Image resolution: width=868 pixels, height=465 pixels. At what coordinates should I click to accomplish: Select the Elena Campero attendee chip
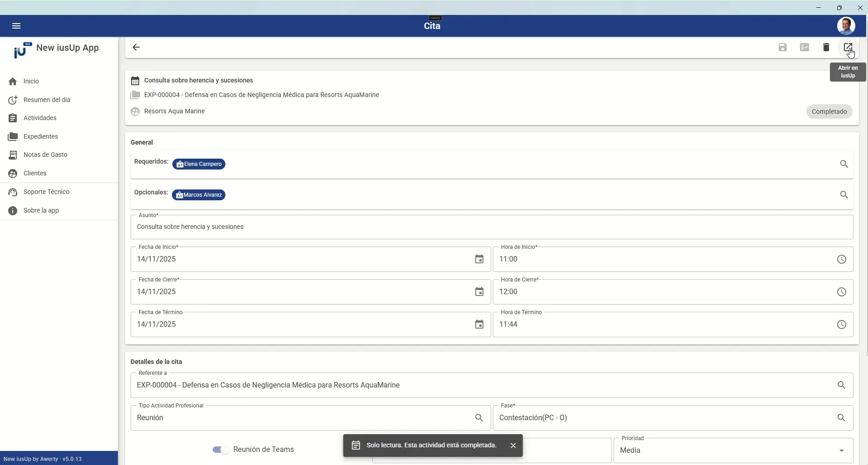(x=199, y=164)
